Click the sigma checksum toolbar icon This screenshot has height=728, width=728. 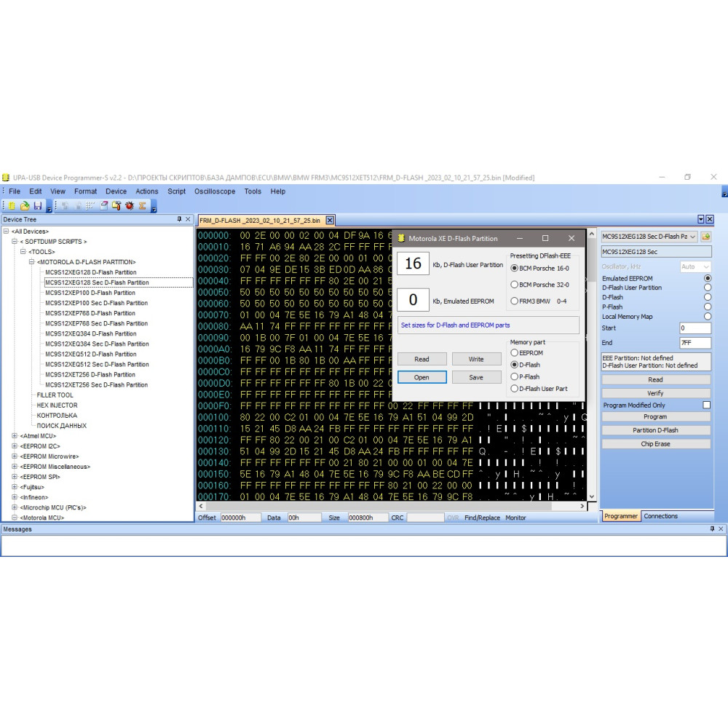[143, 206]
